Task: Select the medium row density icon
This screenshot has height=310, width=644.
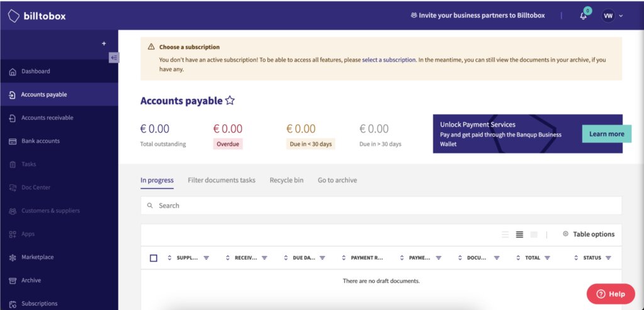Action: [519, 235]
